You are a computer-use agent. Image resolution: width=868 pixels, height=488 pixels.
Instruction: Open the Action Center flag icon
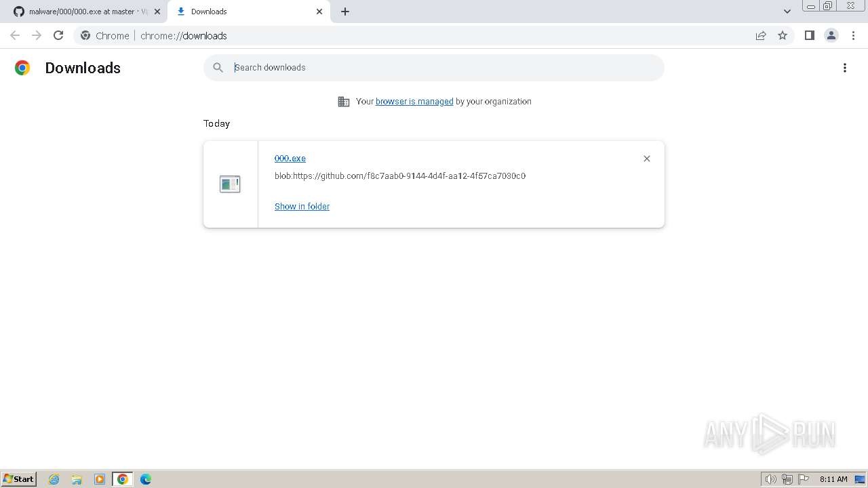(x=804, y=479)
